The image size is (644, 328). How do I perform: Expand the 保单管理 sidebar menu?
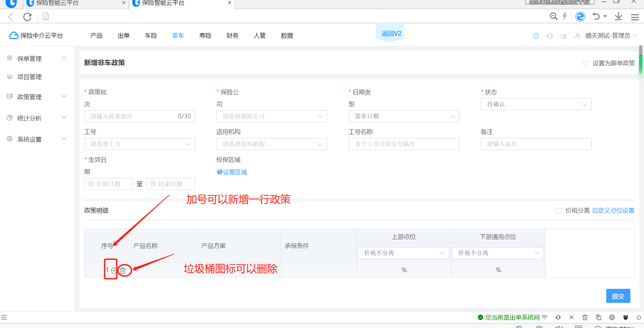(37, 59)
